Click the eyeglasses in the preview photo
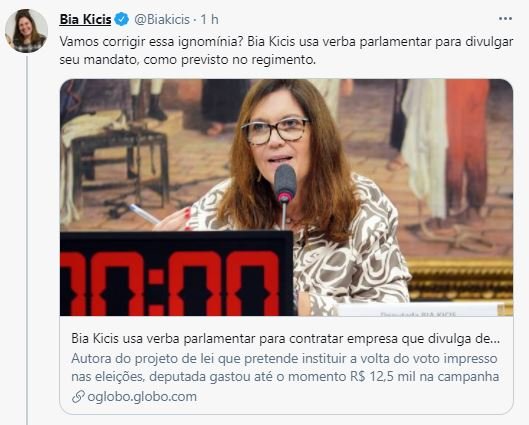Screen dimensions: 529x425 (x=275, y=131)
